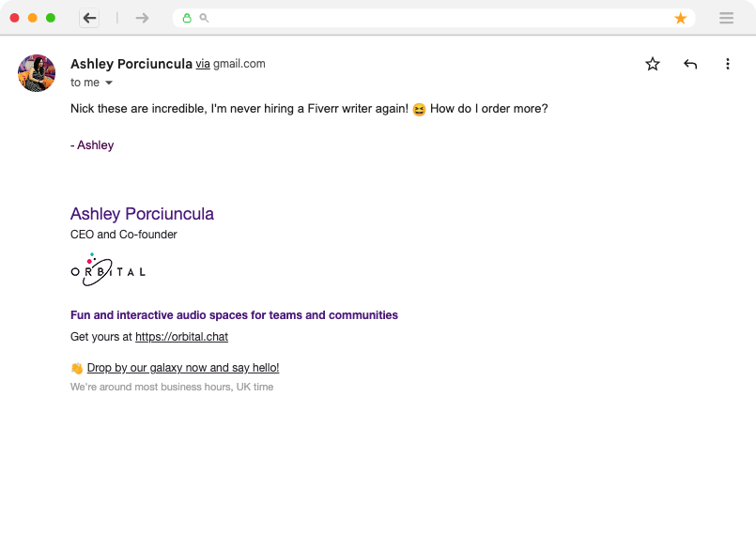
Task: Click the orange bookmark star icon
Action: coord(680,19)
